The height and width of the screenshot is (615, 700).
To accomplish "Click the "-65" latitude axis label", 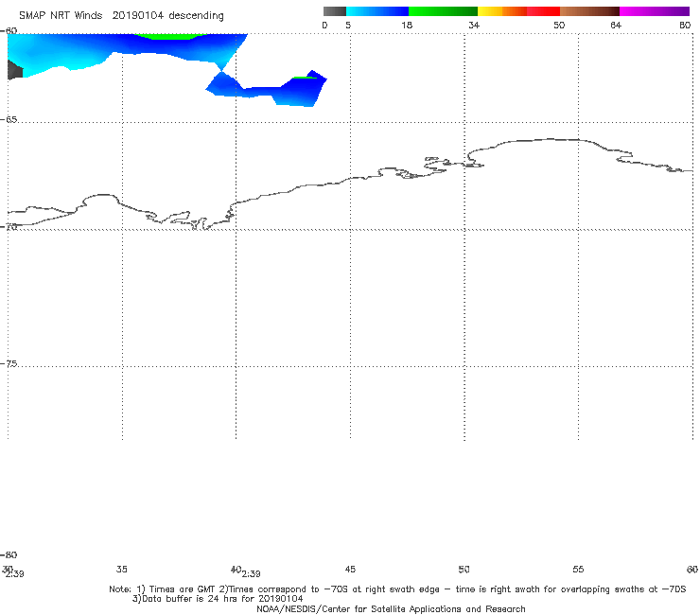I will click(x=9, y=119).
